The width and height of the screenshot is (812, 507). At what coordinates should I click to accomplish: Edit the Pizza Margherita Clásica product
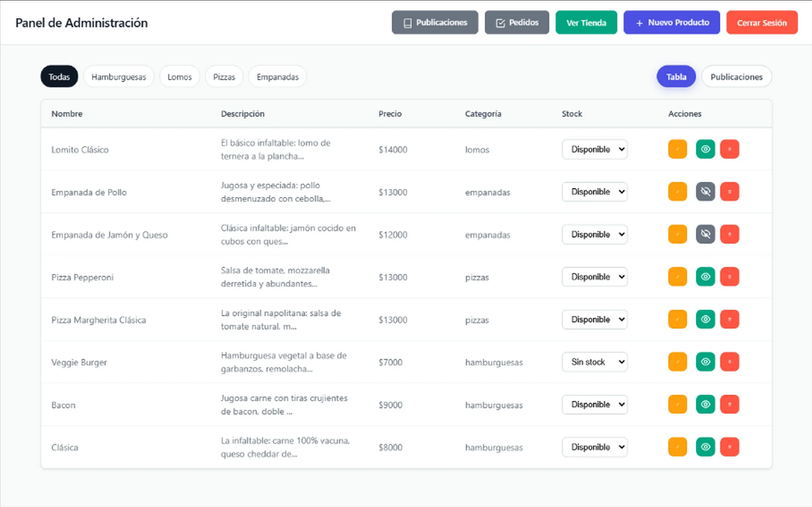[x=677, y=319]
